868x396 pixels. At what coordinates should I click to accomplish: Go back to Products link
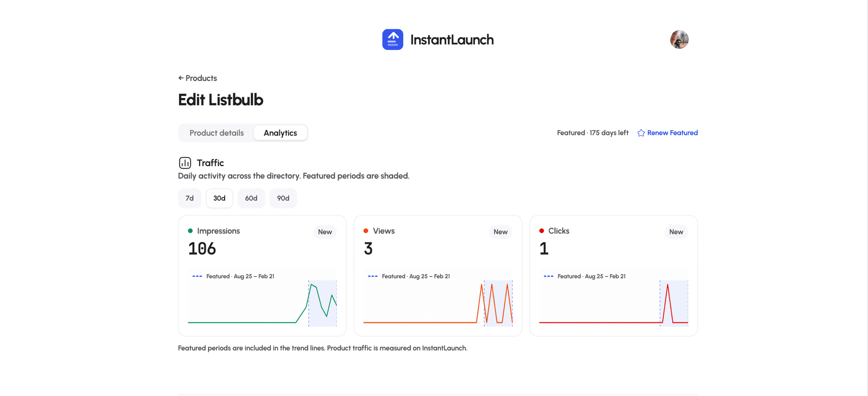[198, 78]
